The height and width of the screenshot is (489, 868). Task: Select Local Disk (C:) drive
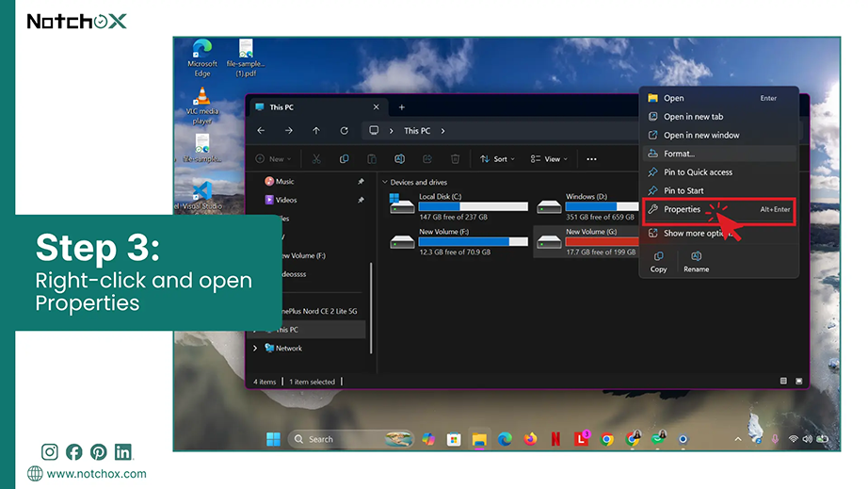458,206
